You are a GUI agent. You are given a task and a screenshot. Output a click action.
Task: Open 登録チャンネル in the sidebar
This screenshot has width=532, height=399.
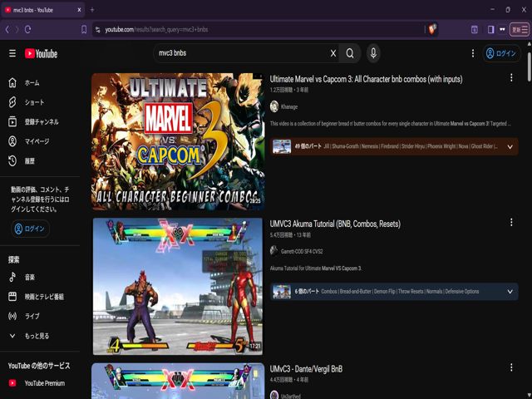click(x=40, y=122)
